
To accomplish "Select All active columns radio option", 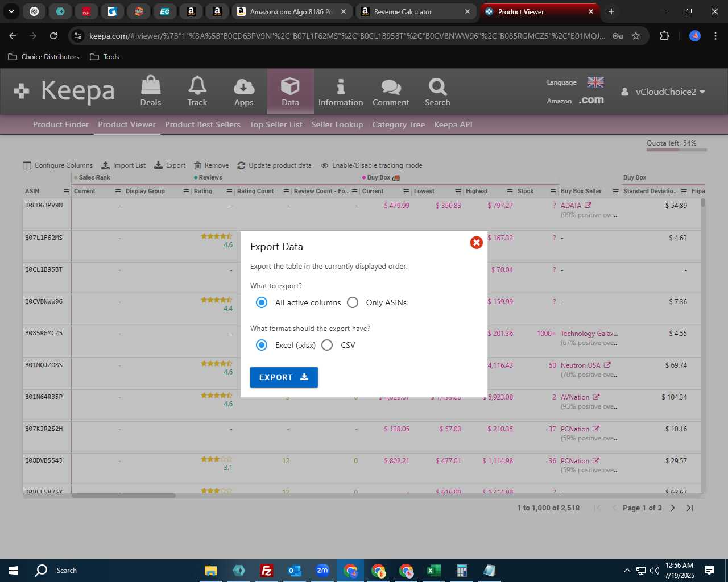I will tap(262, 302).
